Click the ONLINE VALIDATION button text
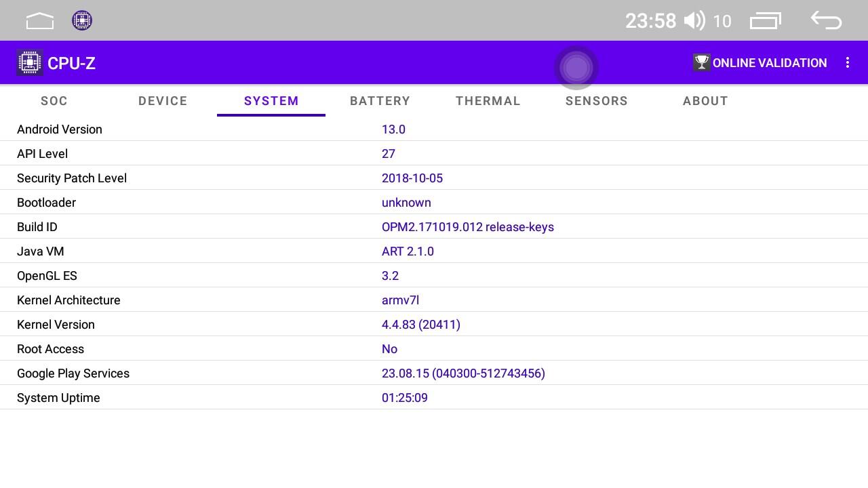The width and height of the screenshot is (868, 488). point(770,63)
